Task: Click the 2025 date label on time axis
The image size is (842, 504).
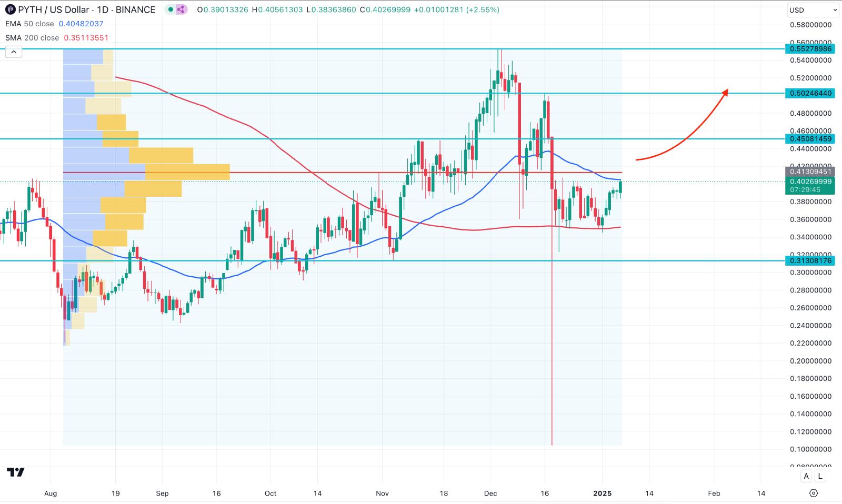Action: pos(603,493)
